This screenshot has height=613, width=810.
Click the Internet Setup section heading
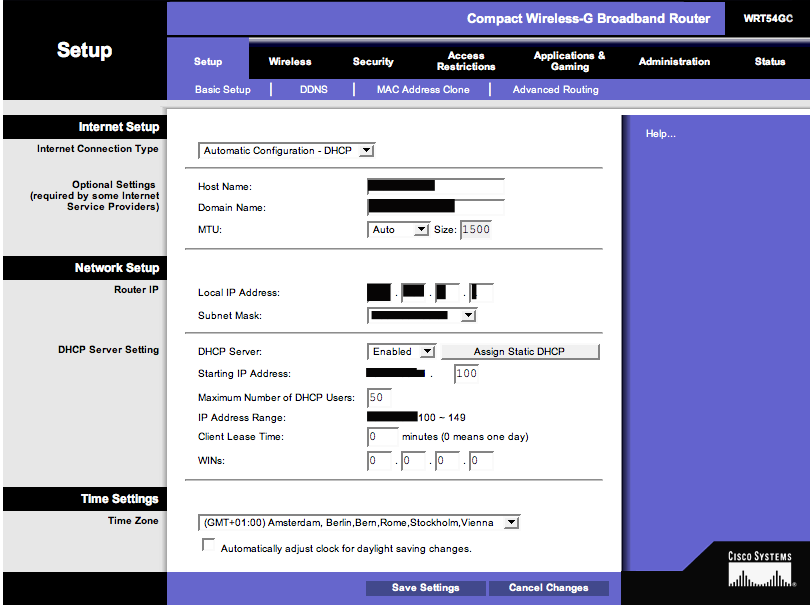click(119, 127)
